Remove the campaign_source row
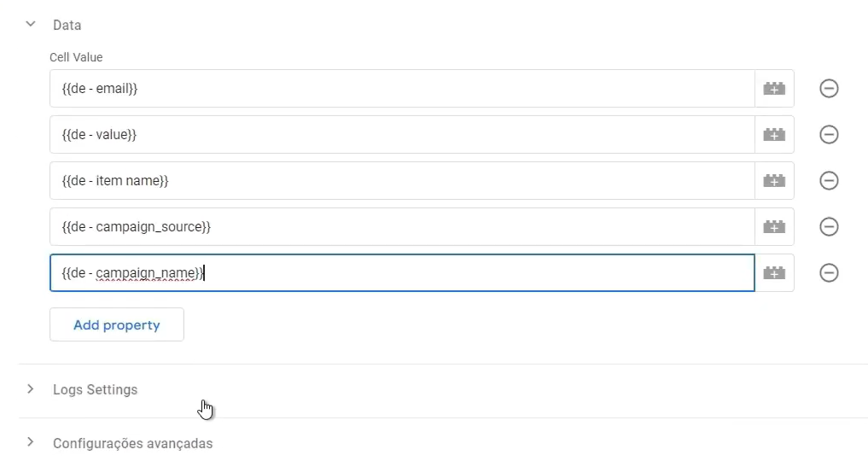 click(x=828, y=227)
